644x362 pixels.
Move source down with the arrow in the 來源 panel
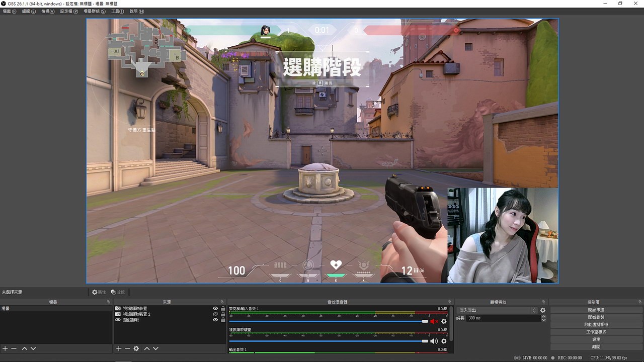155,348
